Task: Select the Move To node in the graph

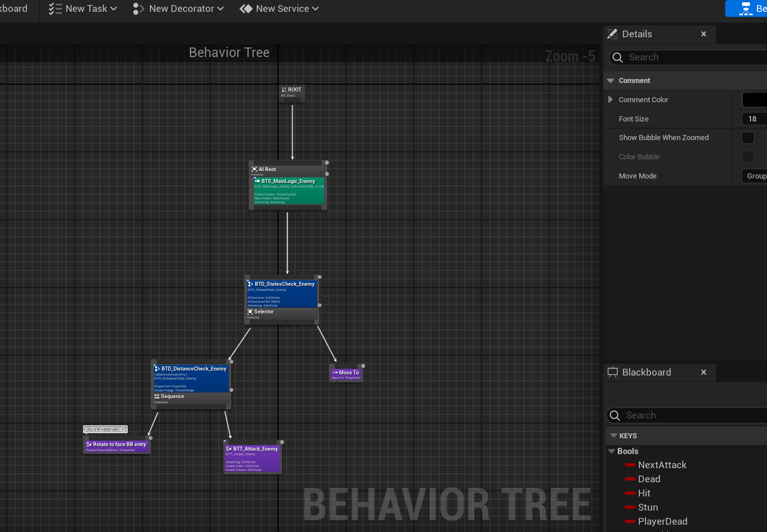Action: 346,373
